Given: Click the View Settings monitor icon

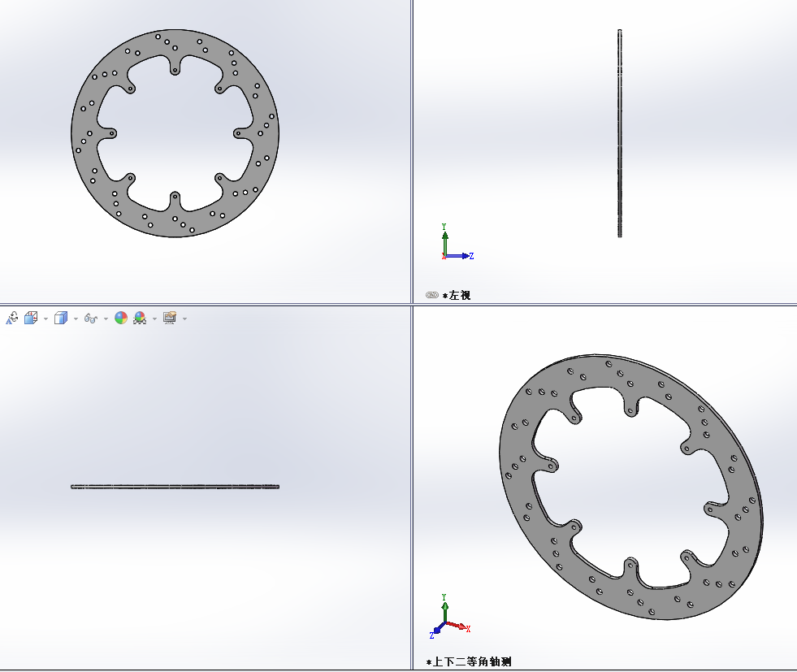Looking at the screenshot, I should (170, 319).
